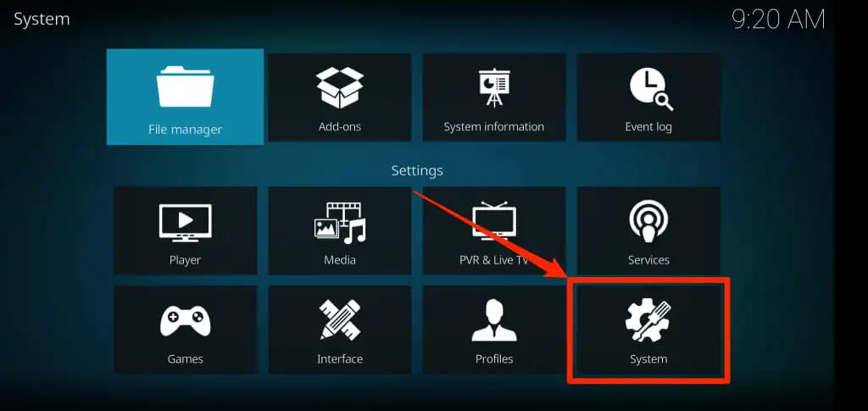This screenshot has width=868, height=411.
Task: Select the Add-ons tile label
Action: 339,126
